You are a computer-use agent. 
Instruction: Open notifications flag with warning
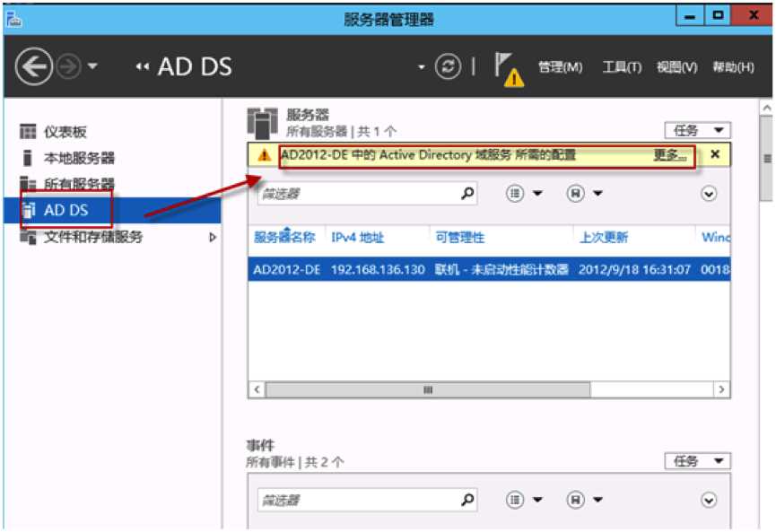pyautogui.click(x=509, y=70)
